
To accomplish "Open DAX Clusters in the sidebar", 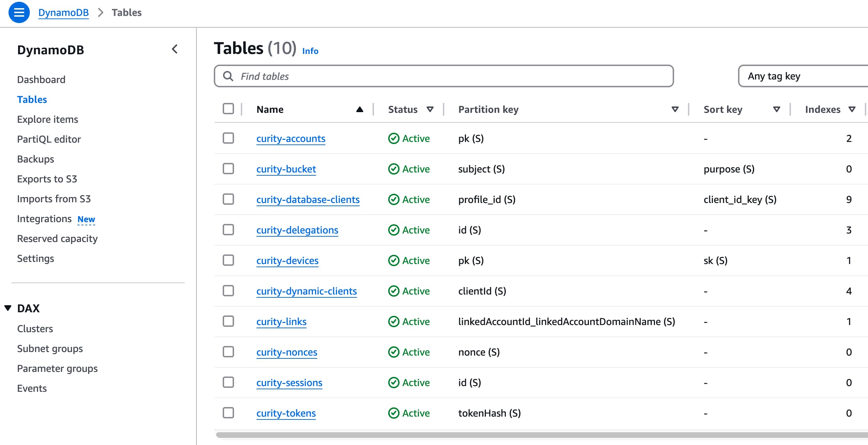I will (x=35, y=329).
